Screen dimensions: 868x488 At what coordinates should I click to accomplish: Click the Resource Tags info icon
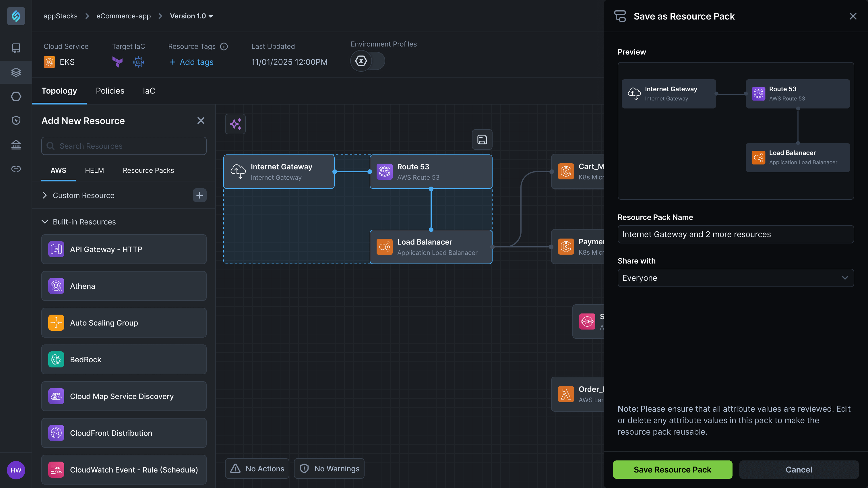click(224, 47)
